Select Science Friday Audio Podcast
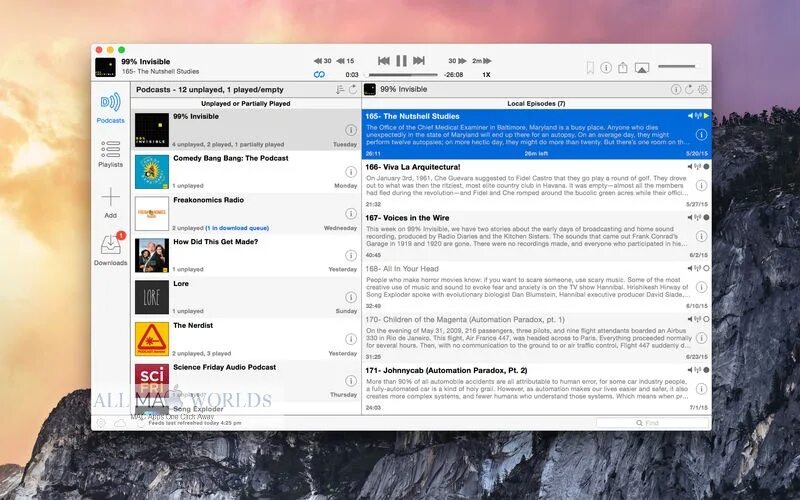The height and width of the screenshot is (500, 800). (246, 381)
